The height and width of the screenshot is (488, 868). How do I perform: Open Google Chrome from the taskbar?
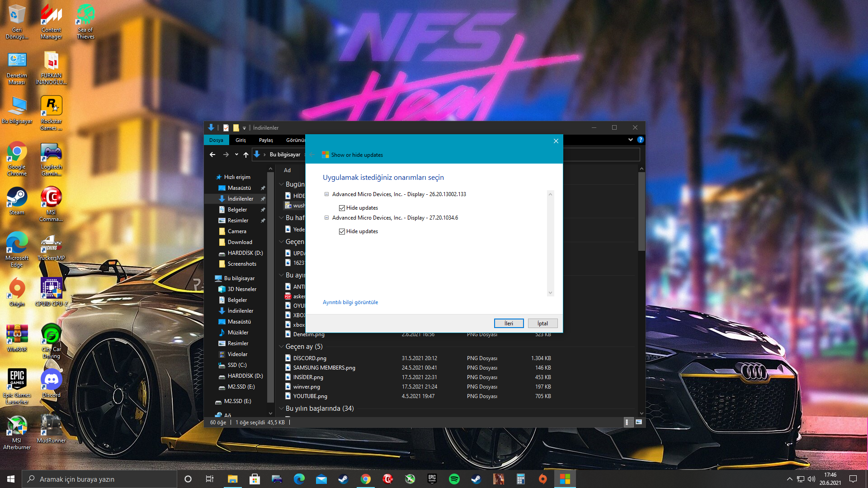[365, 479]
